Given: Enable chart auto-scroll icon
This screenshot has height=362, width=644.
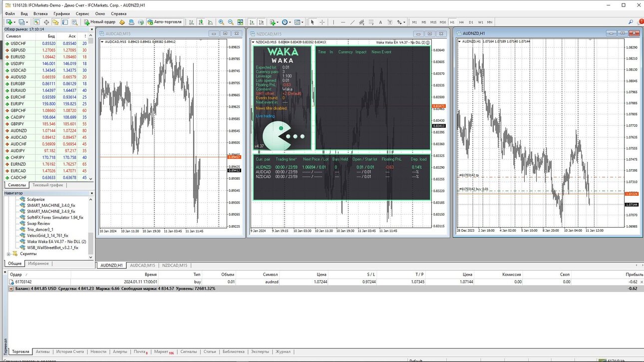Looking at the screenshot, I should (x=252, y=22).
